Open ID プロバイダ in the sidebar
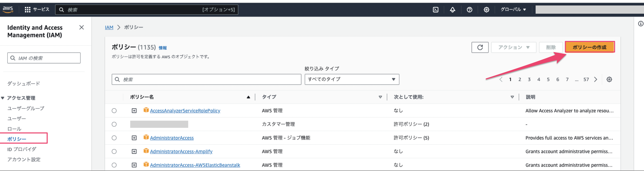This screenshot has height=171, width=644. click(22, 149)
